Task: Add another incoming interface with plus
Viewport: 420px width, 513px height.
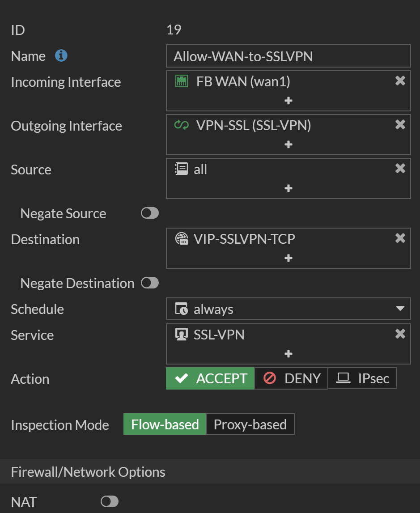Action: 288,101
